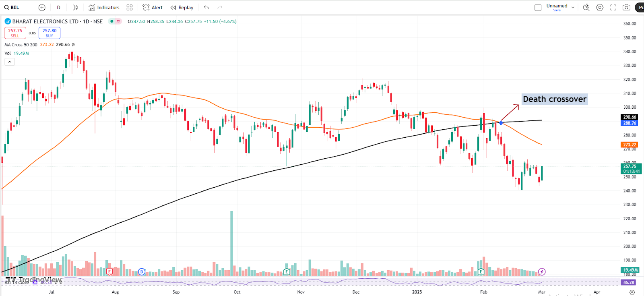Click the orange 273.22 MA value

pyautogui.click(x=47, y=45)
